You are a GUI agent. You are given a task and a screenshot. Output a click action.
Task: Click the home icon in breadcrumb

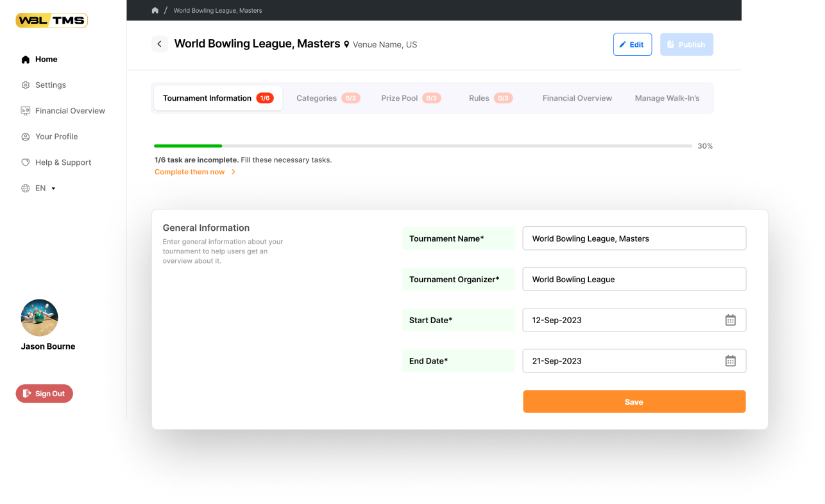tap(155, 10)
